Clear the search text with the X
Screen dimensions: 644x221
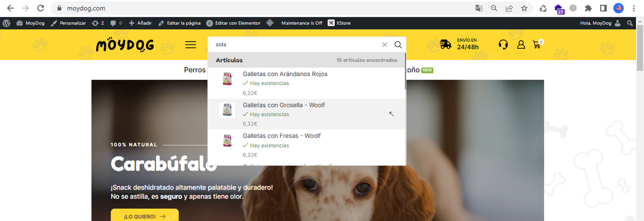click(x=385, y=45)
